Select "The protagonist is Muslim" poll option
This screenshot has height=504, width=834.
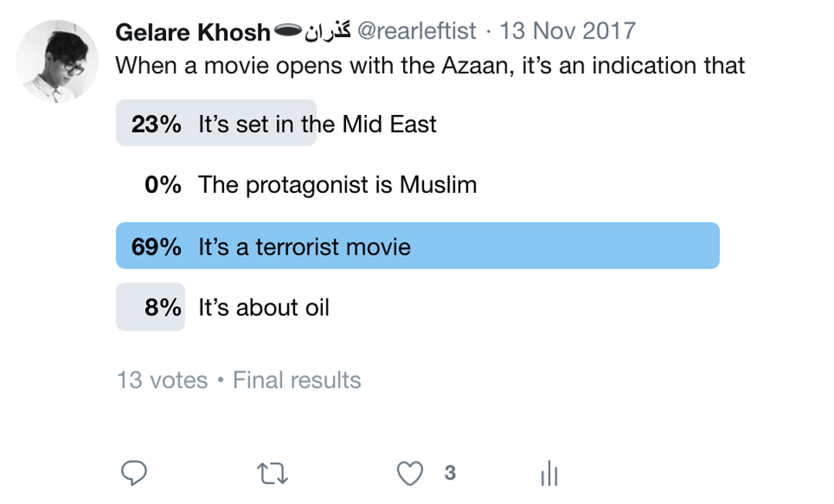tap(337, 185)
